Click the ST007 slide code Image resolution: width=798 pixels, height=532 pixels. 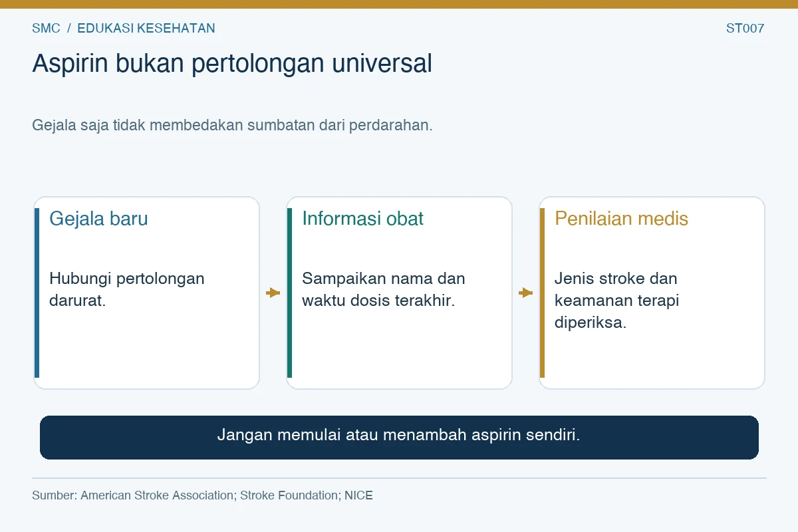click(745, 29)
